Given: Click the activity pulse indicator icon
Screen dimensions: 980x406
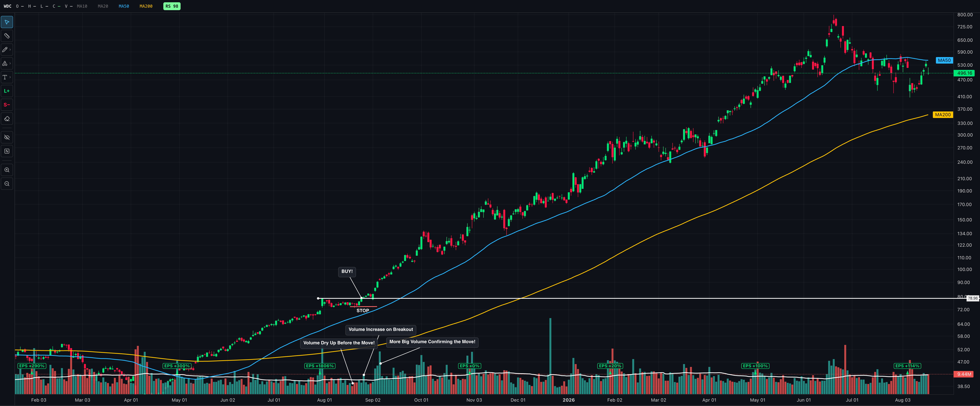Looking at the screenshot, I should [7, 151].
